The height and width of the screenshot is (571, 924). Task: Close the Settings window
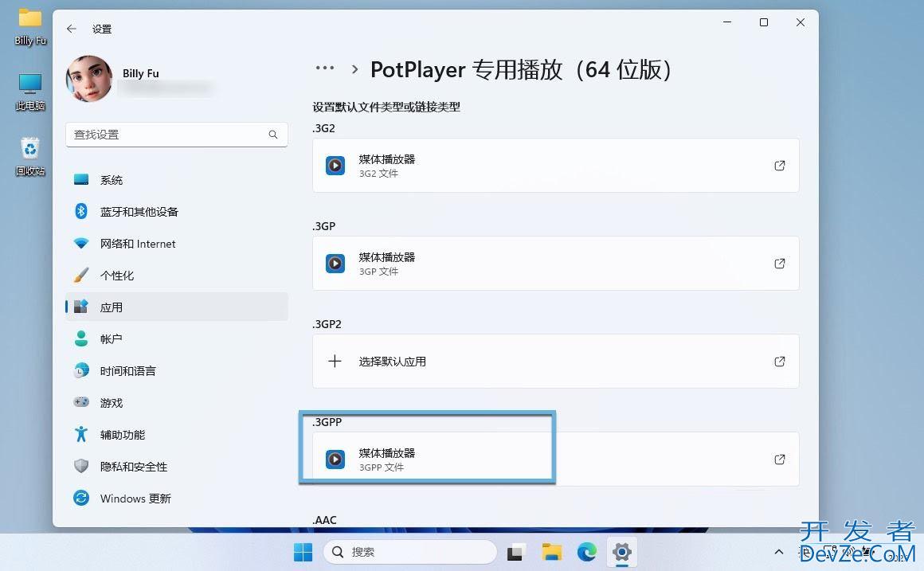tap(801, 22)
